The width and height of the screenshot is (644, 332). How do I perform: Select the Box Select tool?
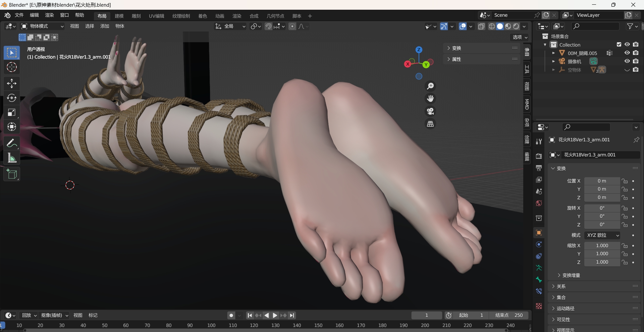[x=12, y=53]
